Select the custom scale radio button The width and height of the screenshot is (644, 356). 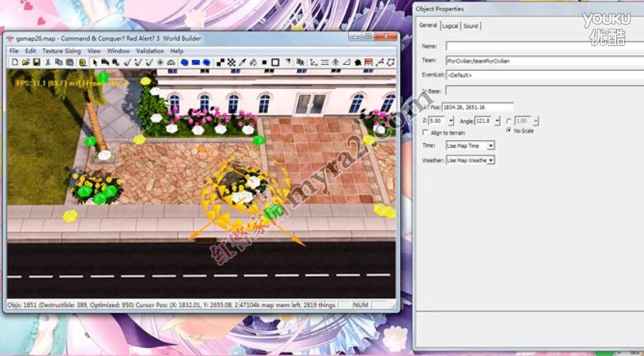pos(509,121)
